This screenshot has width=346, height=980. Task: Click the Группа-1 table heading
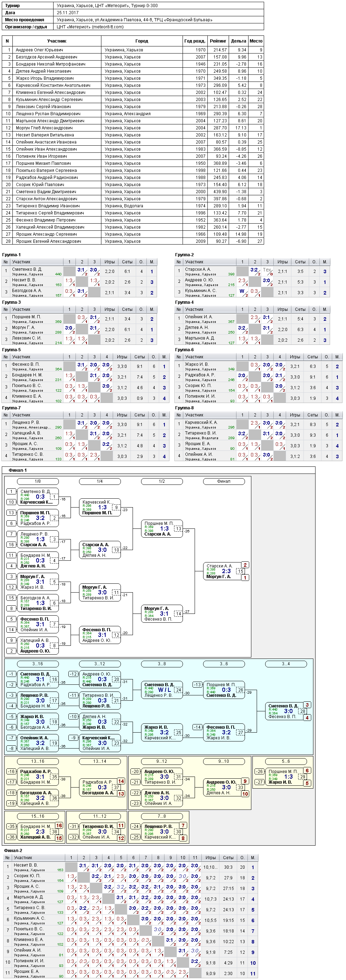(x=11, y=255)
